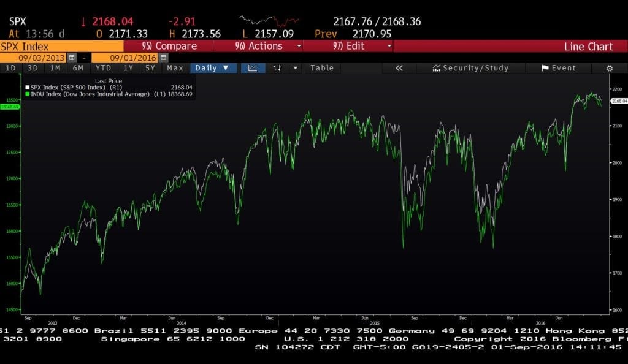The width and height of the screenshot is (628, 364).
Task: Open the Daily periodicity dropdown
Action: (213, 68)
